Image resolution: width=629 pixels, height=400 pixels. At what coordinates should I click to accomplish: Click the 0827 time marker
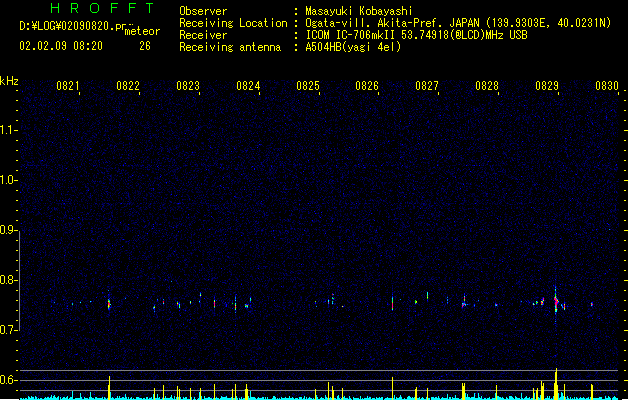(427, 86)
